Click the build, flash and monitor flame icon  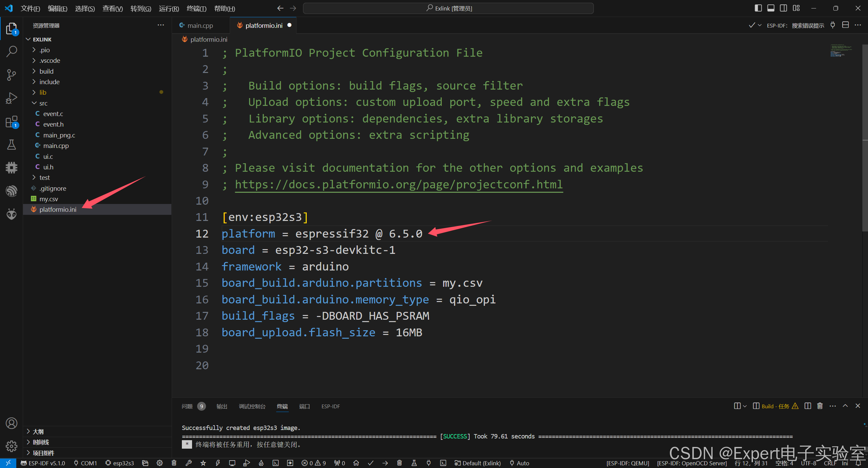click(x=261, y=463)
